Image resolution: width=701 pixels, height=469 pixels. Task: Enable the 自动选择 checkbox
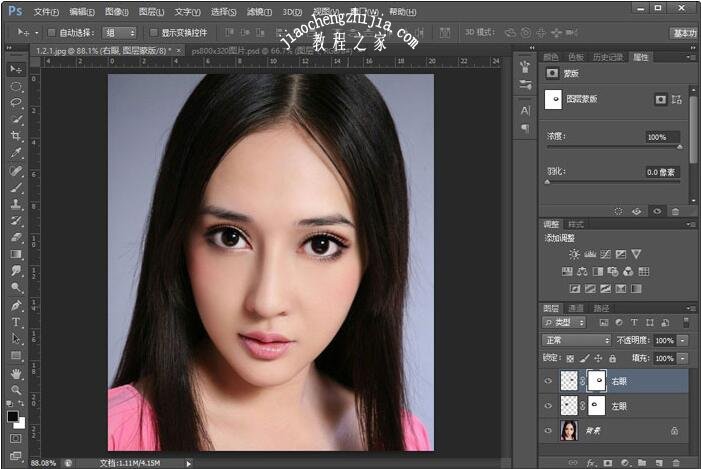[51, 32]
